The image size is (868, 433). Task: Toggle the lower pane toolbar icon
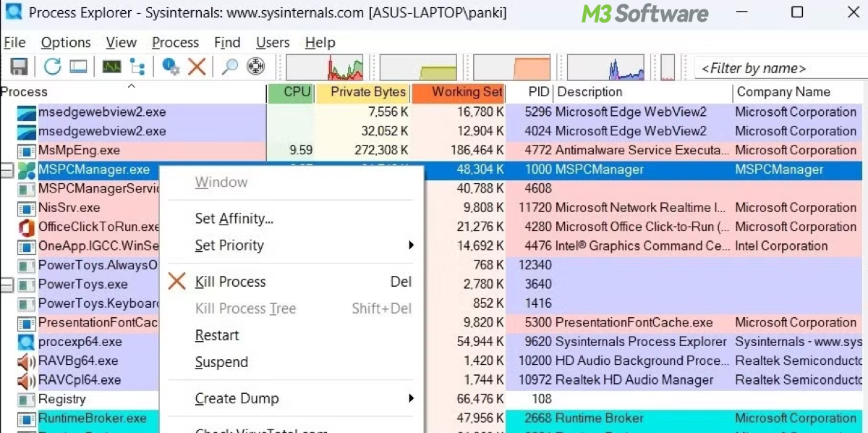(78, 67)
